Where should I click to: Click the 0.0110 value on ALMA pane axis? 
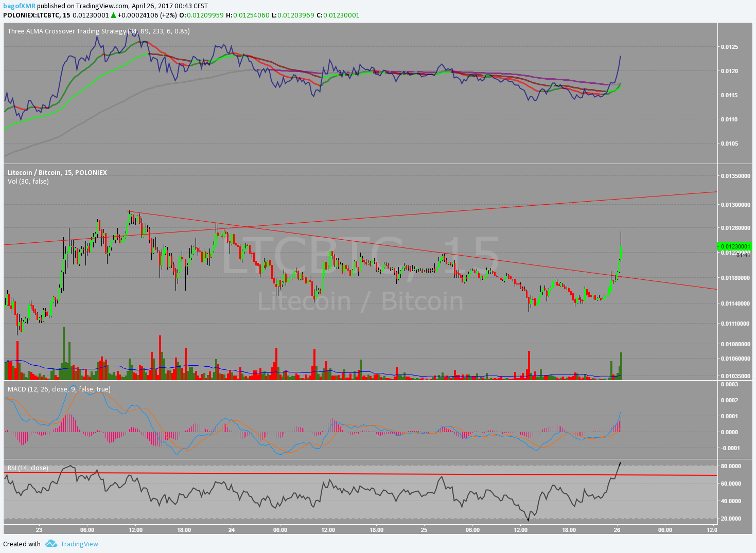(729, 119)
